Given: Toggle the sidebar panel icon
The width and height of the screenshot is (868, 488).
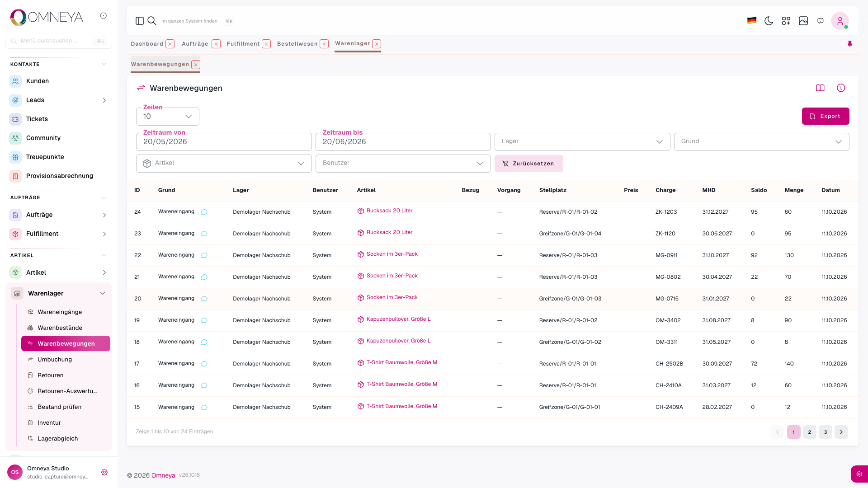Looking at the screenshot, I should [x=140, y=21].
